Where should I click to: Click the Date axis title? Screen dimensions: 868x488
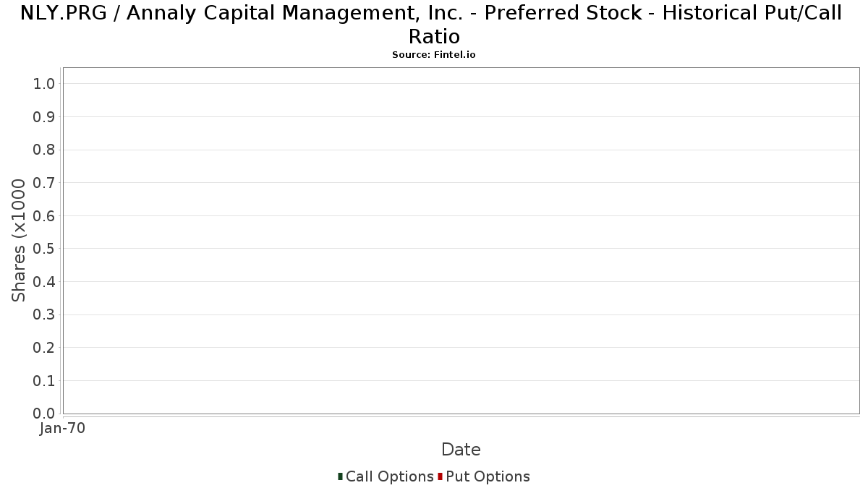click(x=461, y=450)
